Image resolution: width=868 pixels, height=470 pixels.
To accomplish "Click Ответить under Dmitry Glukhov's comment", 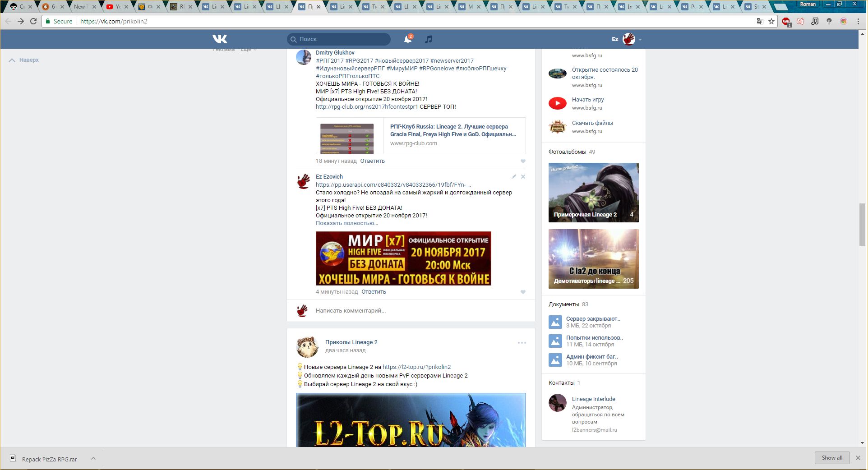I will pos(372,161).
